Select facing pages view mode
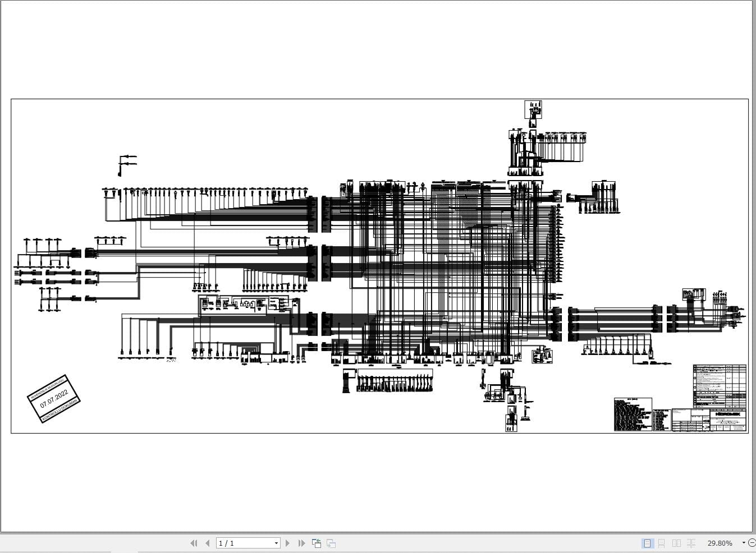This screenshot has height=553, width=756. coord(676,543)
